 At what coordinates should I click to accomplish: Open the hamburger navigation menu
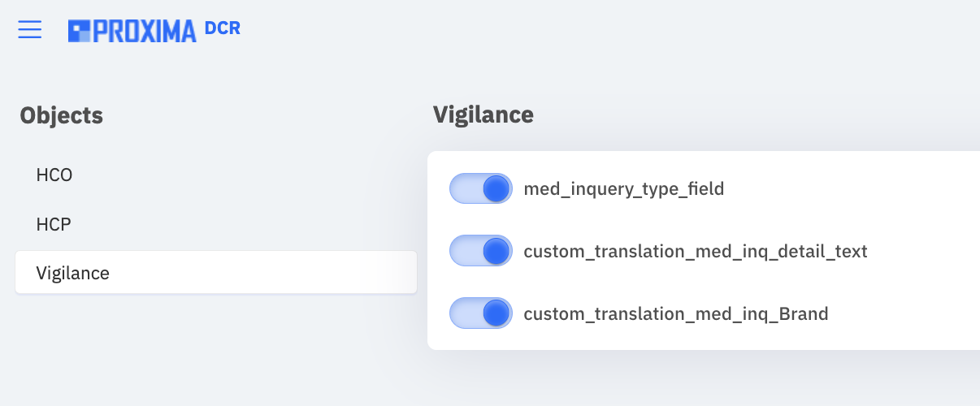click(x=30, y=29)
